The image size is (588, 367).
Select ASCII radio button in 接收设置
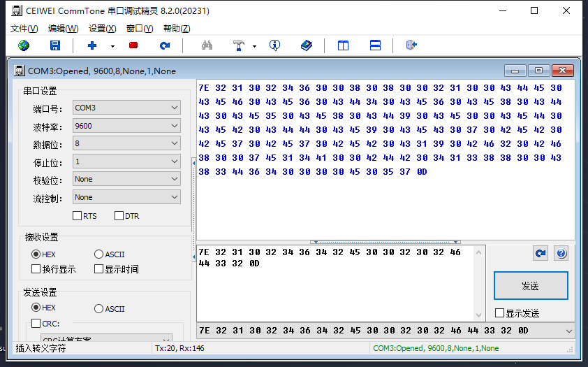click(98, 254)
